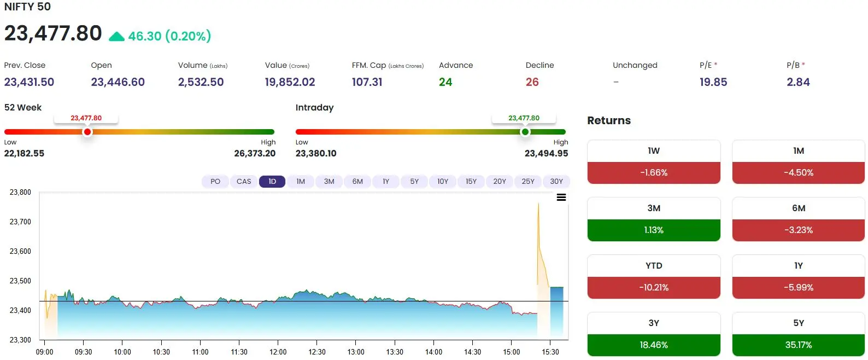Choose the 20Y chart range
This screenshot has height=360, width=868.
pos(500,182)
